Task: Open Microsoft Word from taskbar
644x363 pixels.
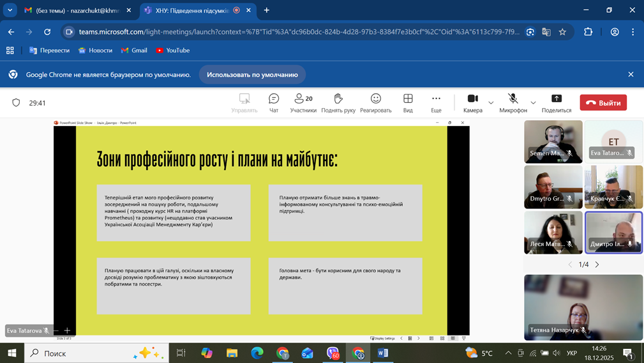Action: [x=383, y=353]
